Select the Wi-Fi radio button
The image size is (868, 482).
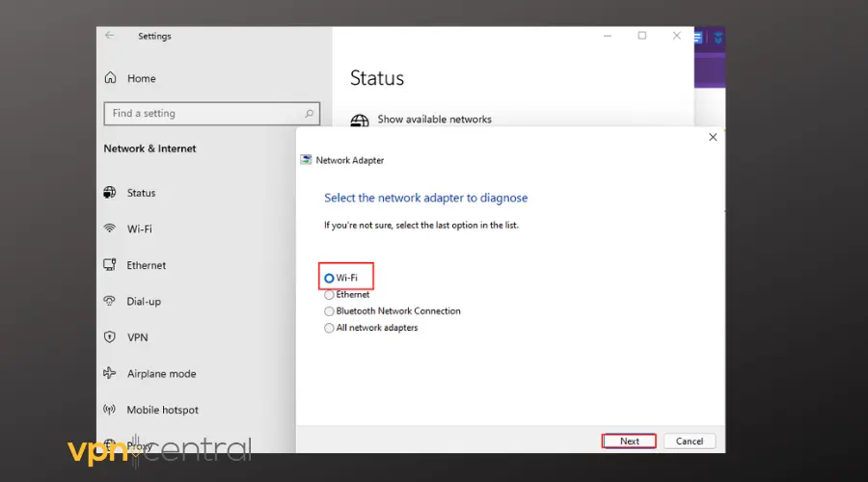(329, 278)
